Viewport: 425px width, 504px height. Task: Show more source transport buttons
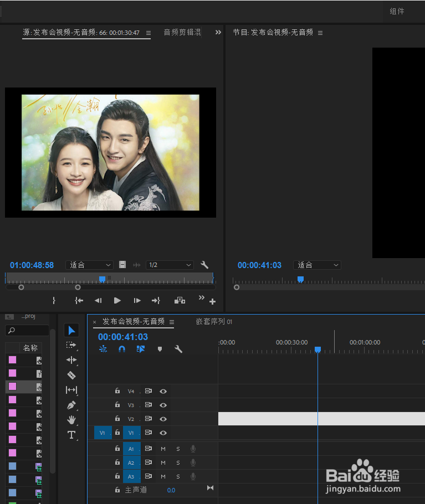[202, 297]
